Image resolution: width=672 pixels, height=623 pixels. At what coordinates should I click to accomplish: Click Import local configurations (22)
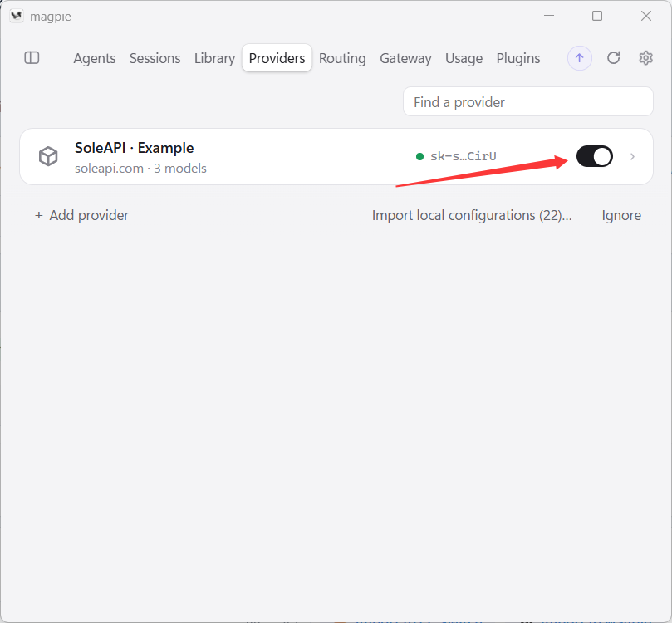coord(472,215)
